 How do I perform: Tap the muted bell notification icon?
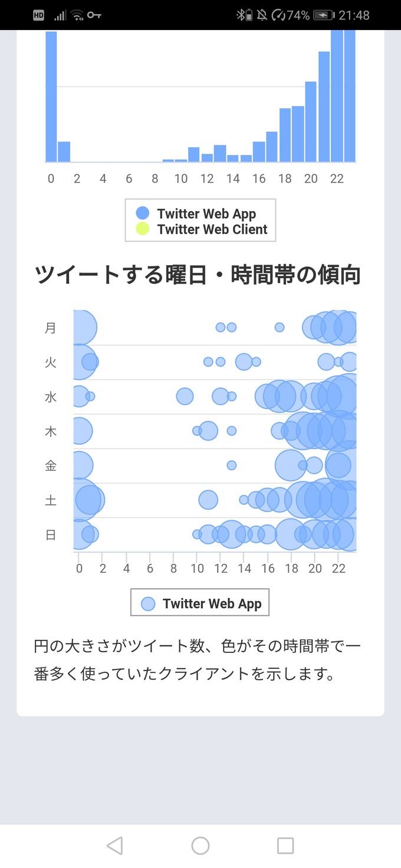pos(262,15)
